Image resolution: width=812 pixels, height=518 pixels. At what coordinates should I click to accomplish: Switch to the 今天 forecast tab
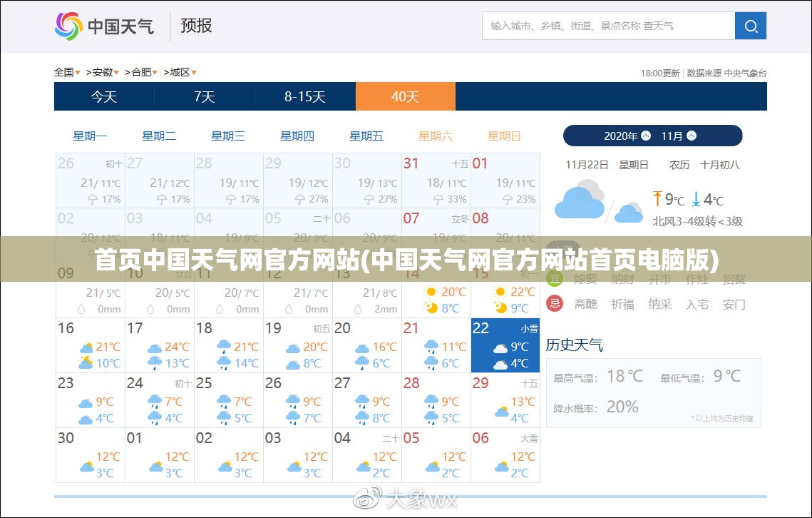[x=104, y=96]
